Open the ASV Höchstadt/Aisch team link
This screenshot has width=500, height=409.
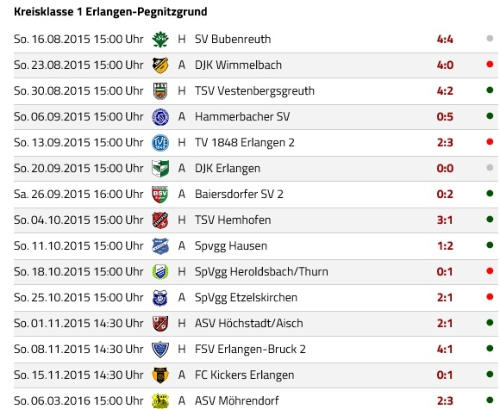coord(249,323)
